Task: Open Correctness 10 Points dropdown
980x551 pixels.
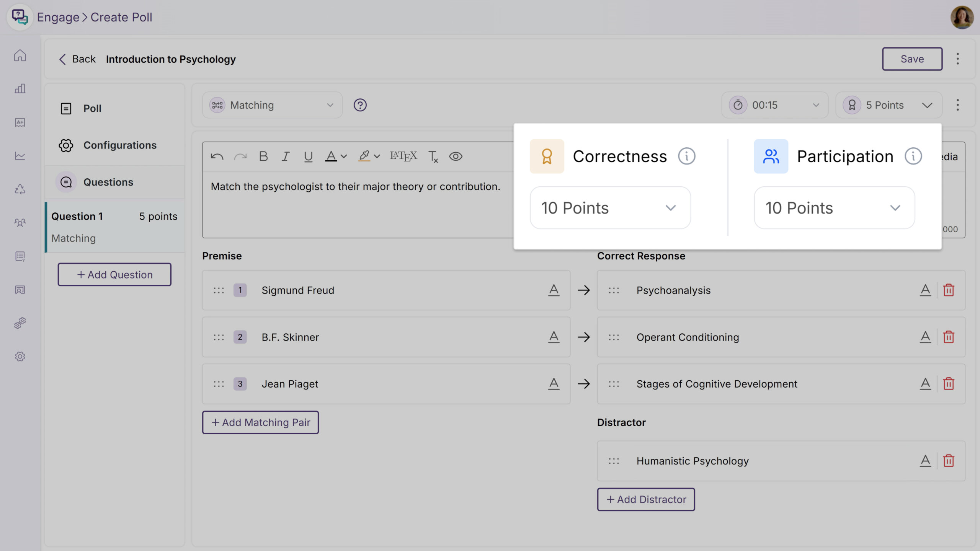Action: point(610,208)
